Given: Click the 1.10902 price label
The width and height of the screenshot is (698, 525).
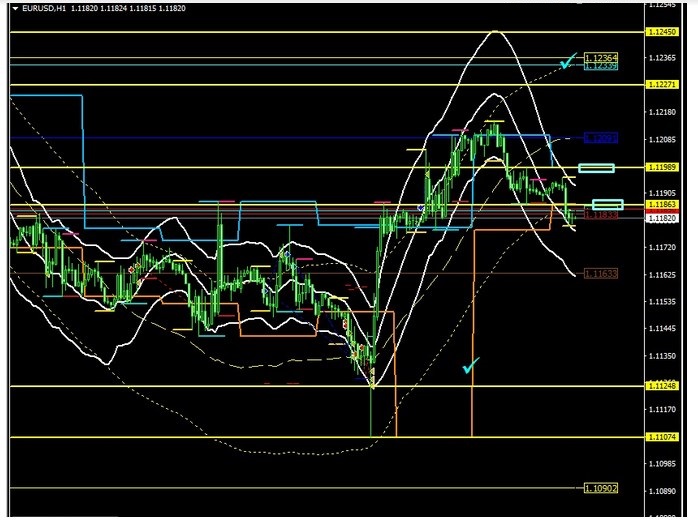Looking at the screenshot, I should 600,488.
